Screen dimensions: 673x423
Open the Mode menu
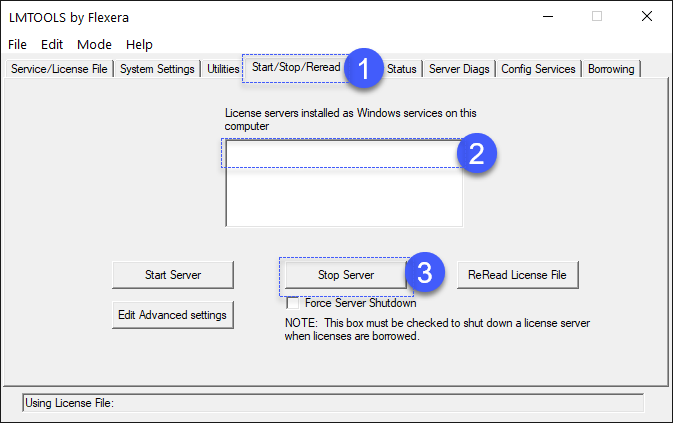(x=94, y=44)
